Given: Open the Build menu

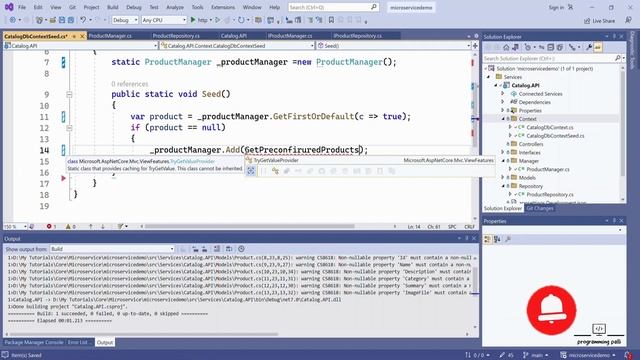Looking at the screenshot, I should click(x=113, y=7).
